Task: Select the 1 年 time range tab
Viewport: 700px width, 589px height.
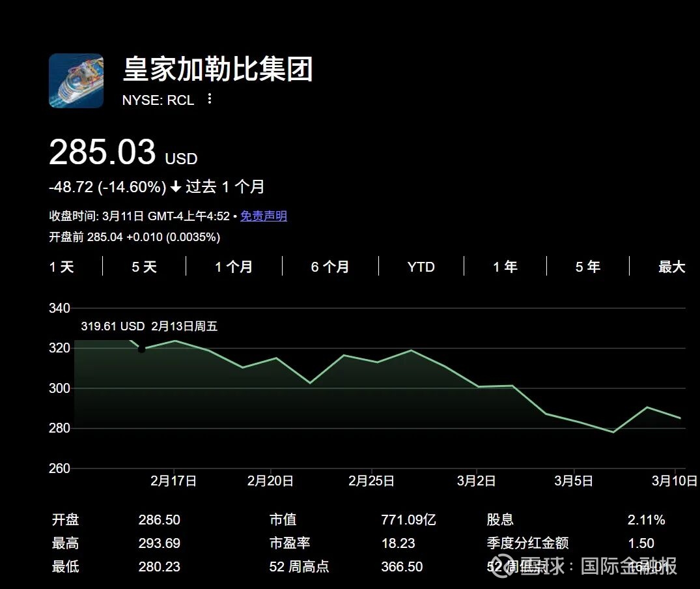Action: [505, 267]
